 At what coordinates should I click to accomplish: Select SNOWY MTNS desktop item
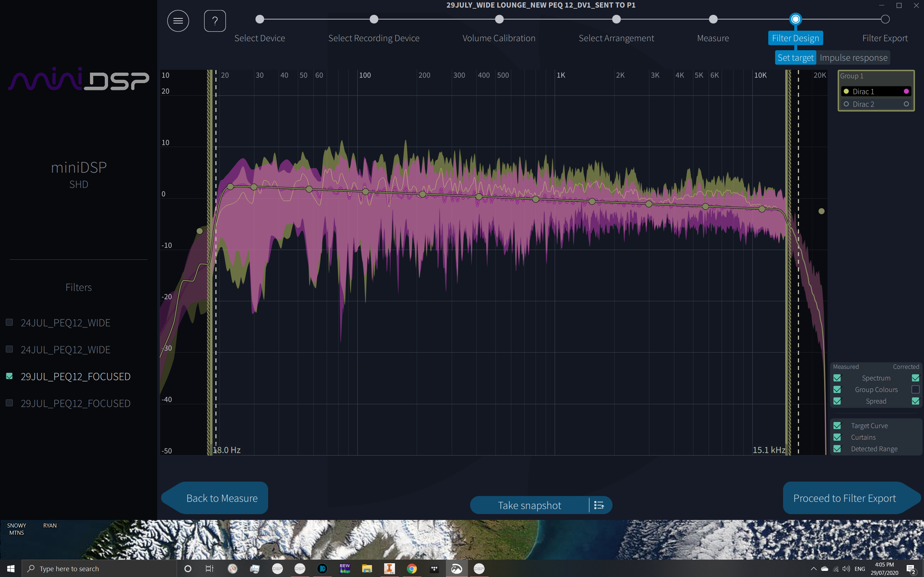[16, 529]
